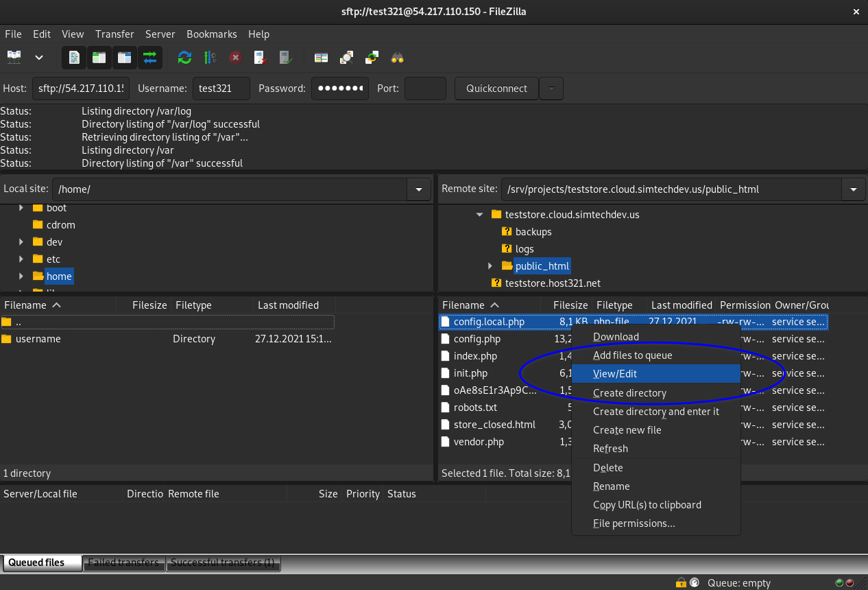Cancel the current operation
868x590 pixels.
click(x=235, y=58)
